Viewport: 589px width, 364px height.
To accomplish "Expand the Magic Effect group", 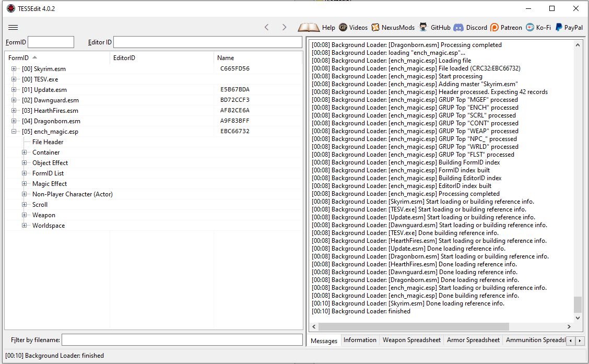I will (x=25, y=184).
